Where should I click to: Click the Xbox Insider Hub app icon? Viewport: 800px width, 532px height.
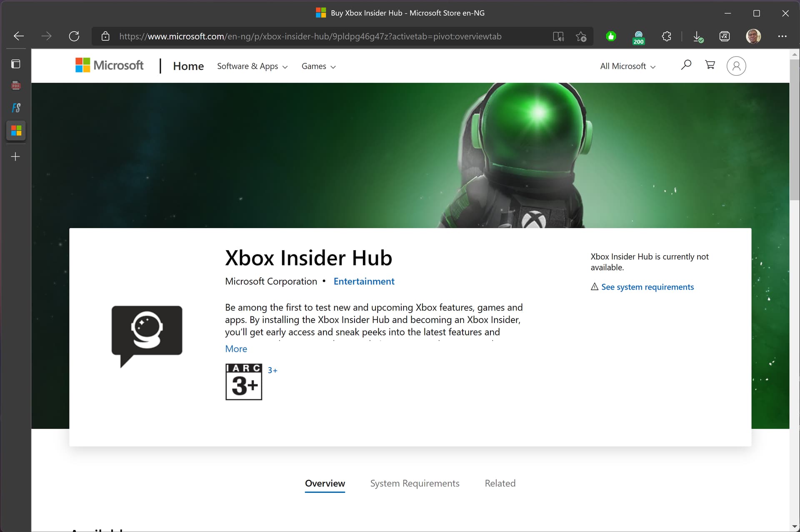(147, 336)
